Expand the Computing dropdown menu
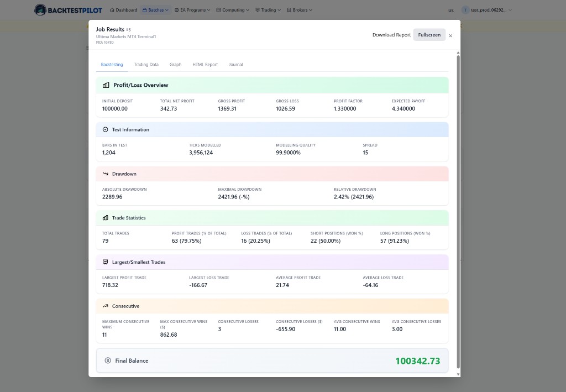Image resolution: width=566 pixels, height=392 pixels. tap(233, 10)
